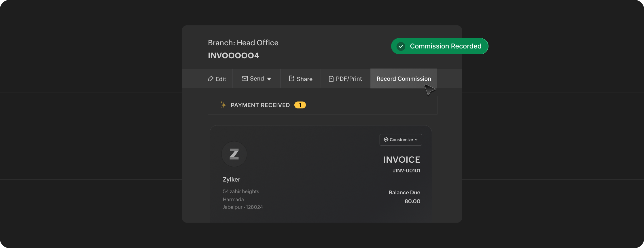Click the INV000004 heading
The height and width of the screenshot is (248, 644).
234,55
